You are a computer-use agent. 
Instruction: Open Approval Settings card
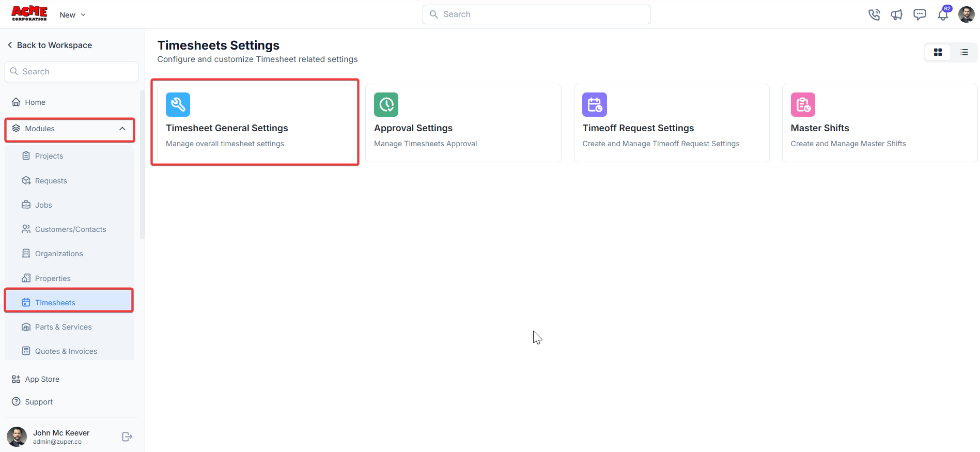tap(463, 123)
